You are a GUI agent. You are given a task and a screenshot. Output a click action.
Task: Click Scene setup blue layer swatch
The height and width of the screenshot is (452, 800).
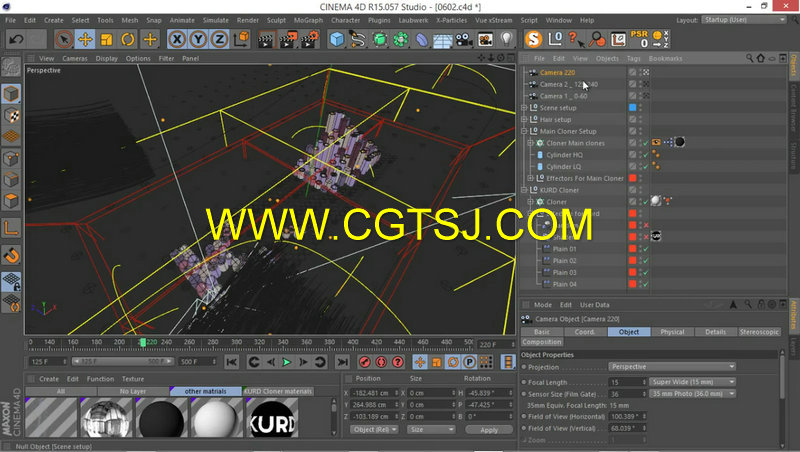point(633,108)
